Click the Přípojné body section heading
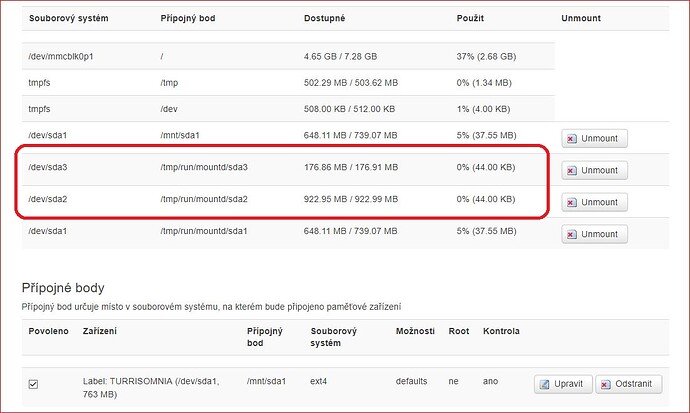This screenshot has height=413, width=690. pyautogui.click(x=63, y=288)
